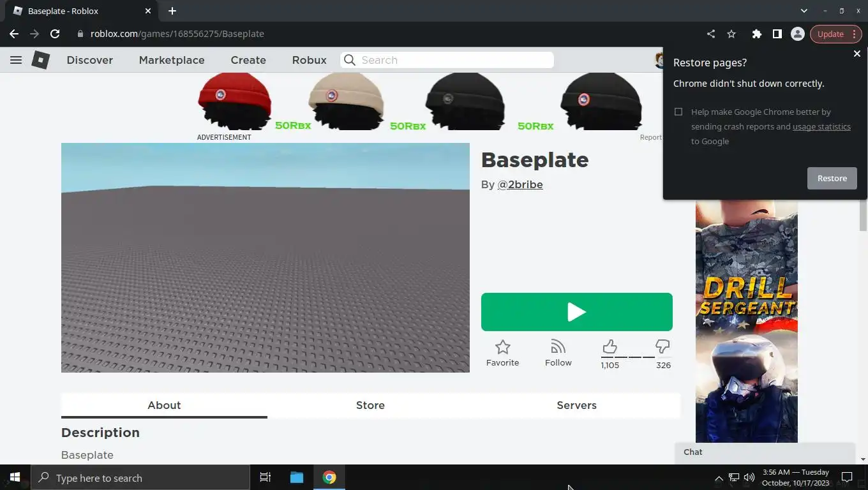This screenshot has width=868, height=490.
Task: Open the notification center icon
Action: pos(847,477)
